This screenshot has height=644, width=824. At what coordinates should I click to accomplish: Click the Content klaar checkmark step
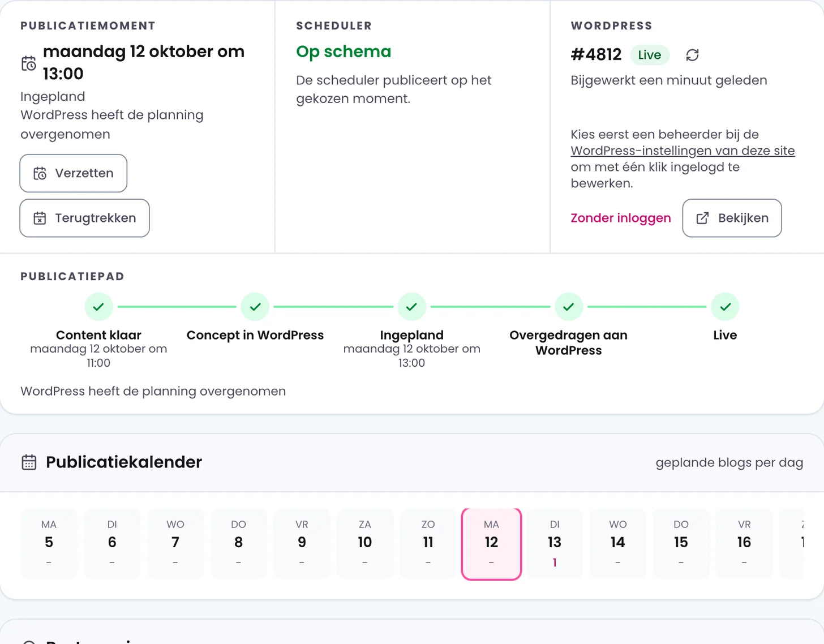pos(98,307)
